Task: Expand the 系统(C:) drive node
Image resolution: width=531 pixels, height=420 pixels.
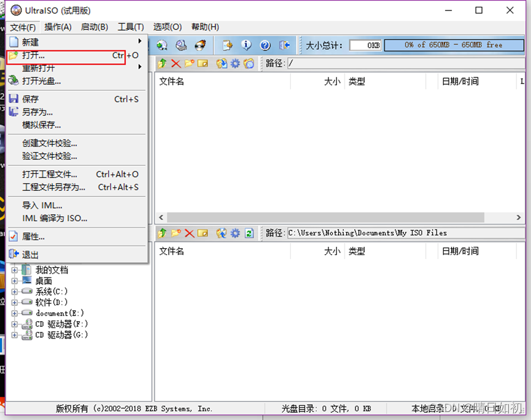Action: coord(14,292)
